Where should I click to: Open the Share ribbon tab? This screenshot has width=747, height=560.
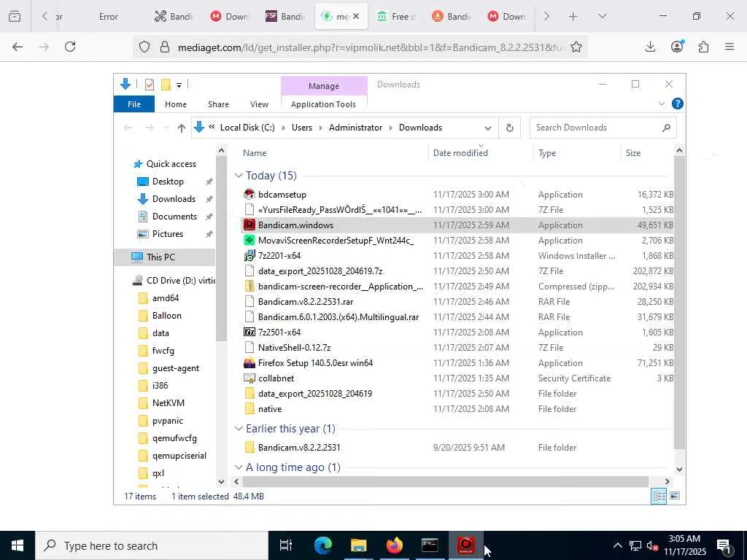click(218, 104)
